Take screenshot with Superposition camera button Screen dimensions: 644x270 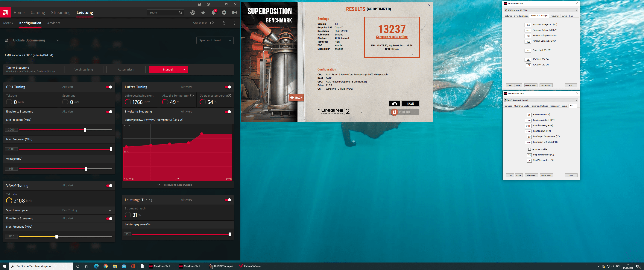click(x=394, y=103)
